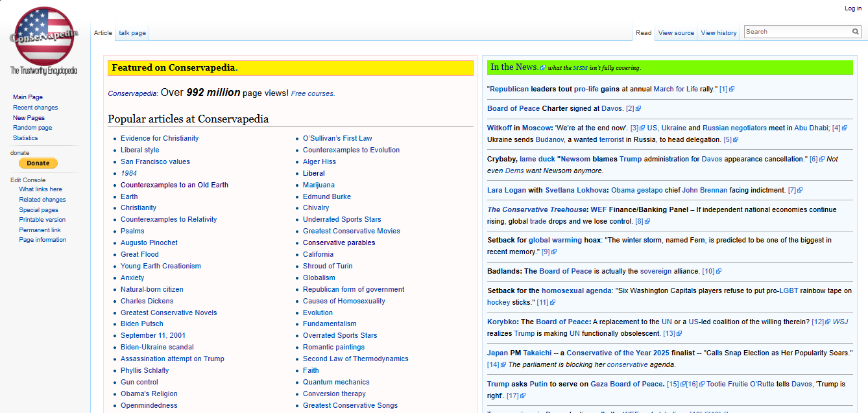The image size is (868, 413).
Task: Click external link icon after citation [7]
Action: tap(800, 191)
